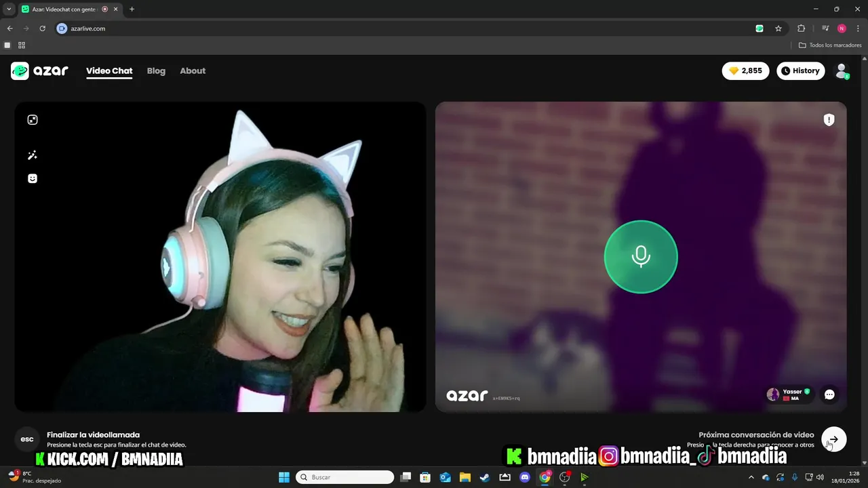Open Task View on taskbar

point(406,477)
